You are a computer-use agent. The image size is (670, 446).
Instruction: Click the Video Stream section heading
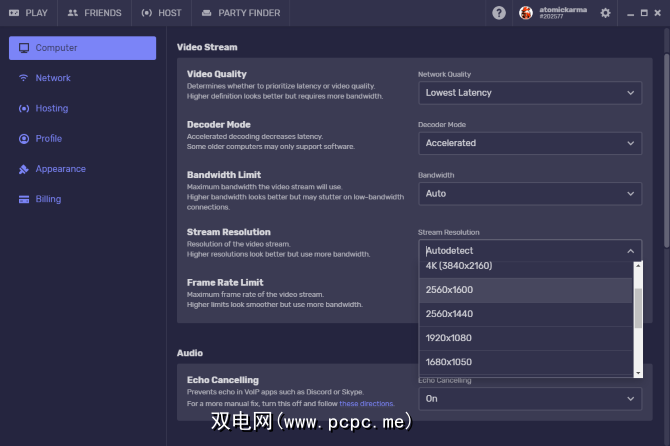click(207, 47)
